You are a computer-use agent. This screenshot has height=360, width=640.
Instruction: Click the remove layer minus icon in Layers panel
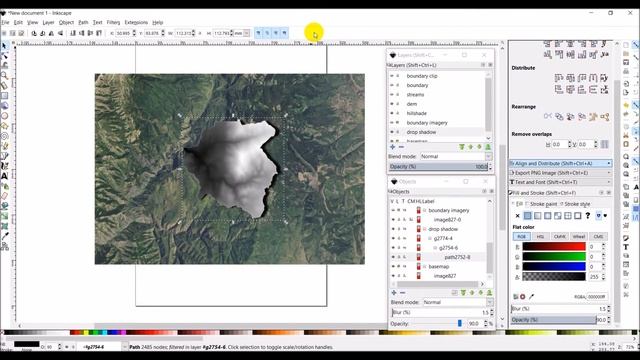[401, 147]
